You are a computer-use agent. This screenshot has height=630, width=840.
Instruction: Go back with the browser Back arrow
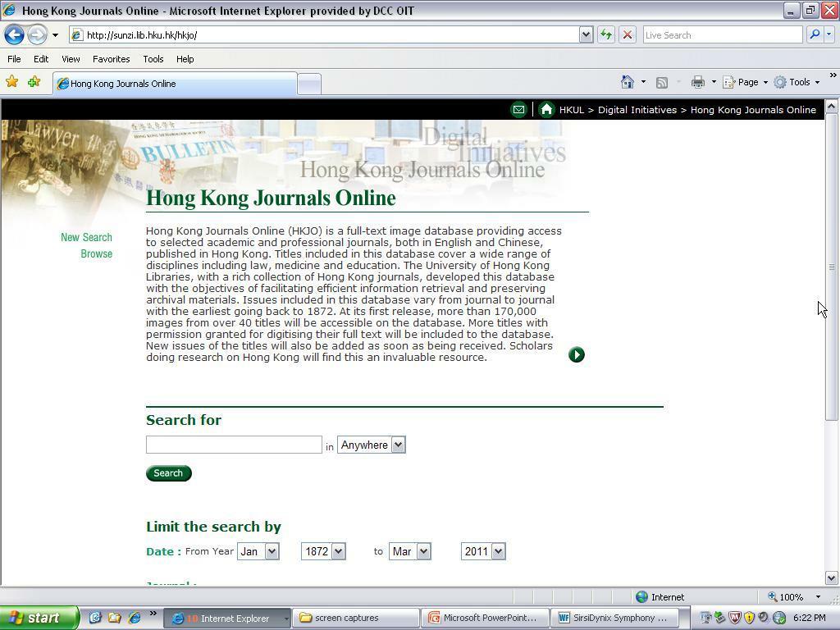point(15,35)
